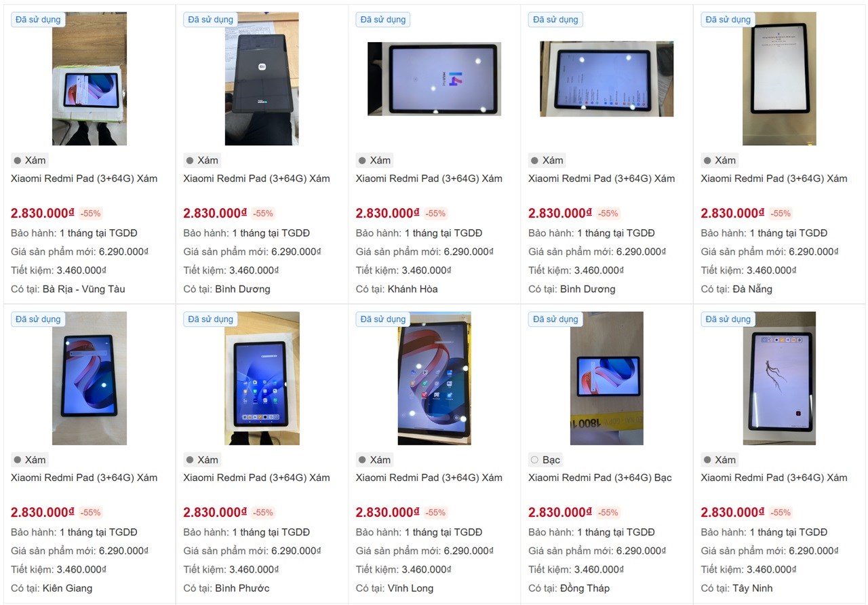View the Kiên Giang tablet photo
Viewport: 868px width, 605px height.
90,378
